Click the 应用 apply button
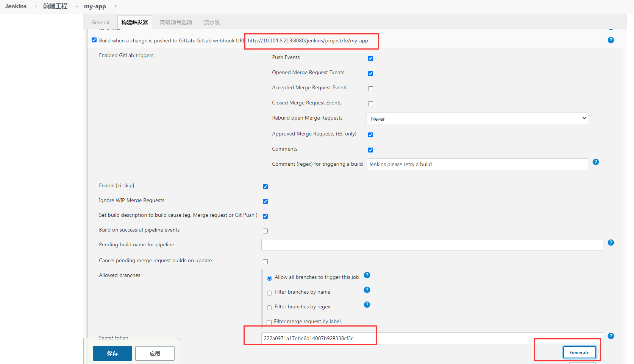Viewport: 634px width, 364px height. point(155,353)
